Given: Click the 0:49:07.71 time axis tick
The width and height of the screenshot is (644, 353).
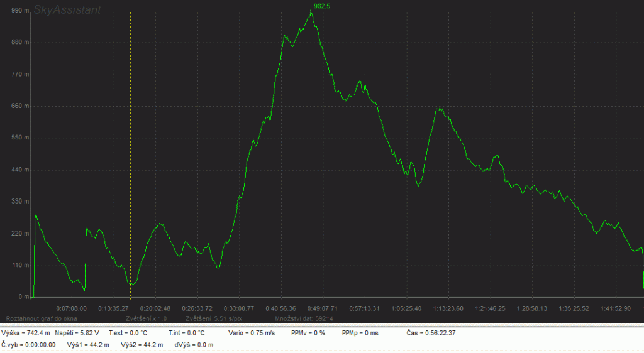Looking at the screenshot, I should pyautogui.click(x=322, y=308).
